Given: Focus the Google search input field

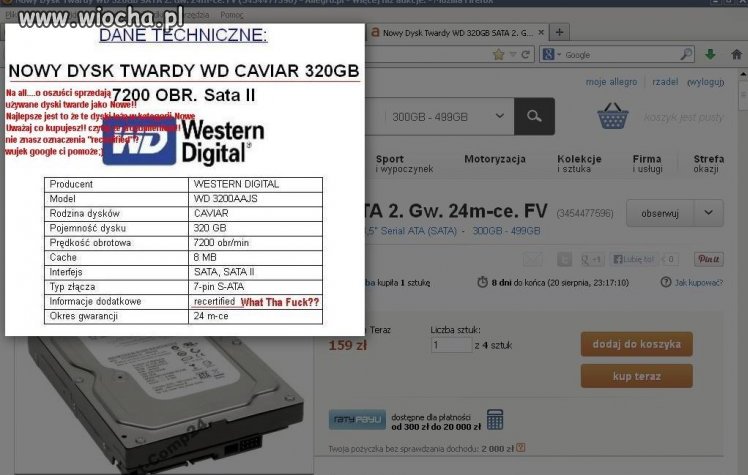Looking at the screenshot, I should tap(620, 55).
